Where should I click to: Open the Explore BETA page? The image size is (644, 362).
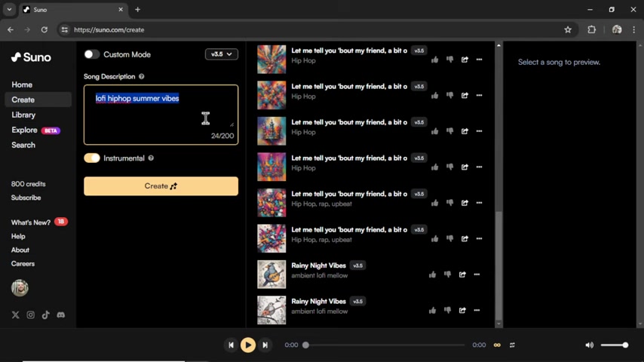(x=35, y=130)
